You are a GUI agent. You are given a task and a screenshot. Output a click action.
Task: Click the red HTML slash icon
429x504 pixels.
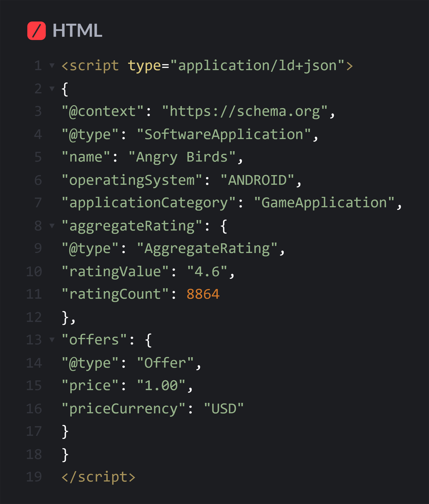click(36, 31)
